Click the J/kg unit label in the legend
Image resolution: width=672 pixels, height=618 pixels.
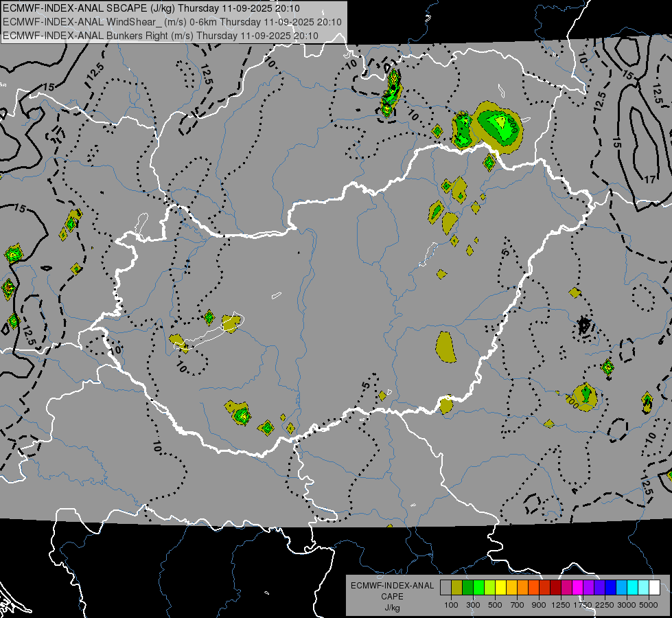coord(392,608)
